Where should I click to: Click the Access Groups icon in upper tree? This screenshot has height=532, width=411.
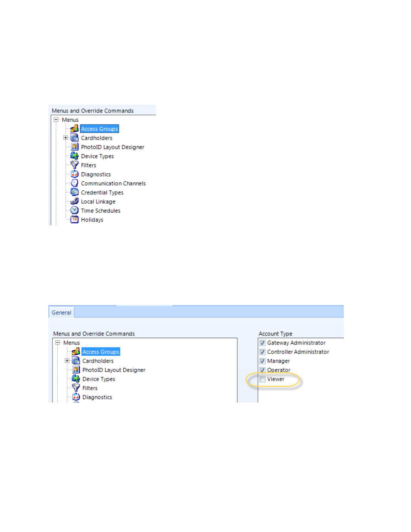point(75,129)
